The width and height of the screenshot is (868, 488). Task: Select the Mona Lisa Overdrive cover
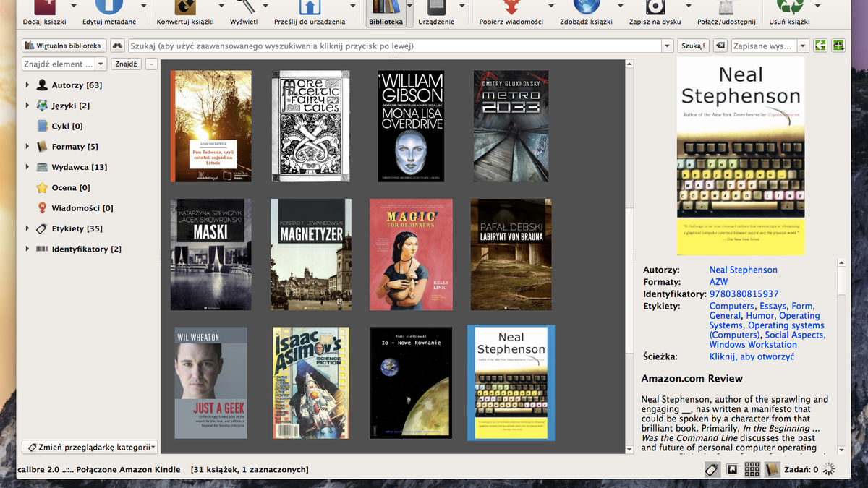[411, 126]
